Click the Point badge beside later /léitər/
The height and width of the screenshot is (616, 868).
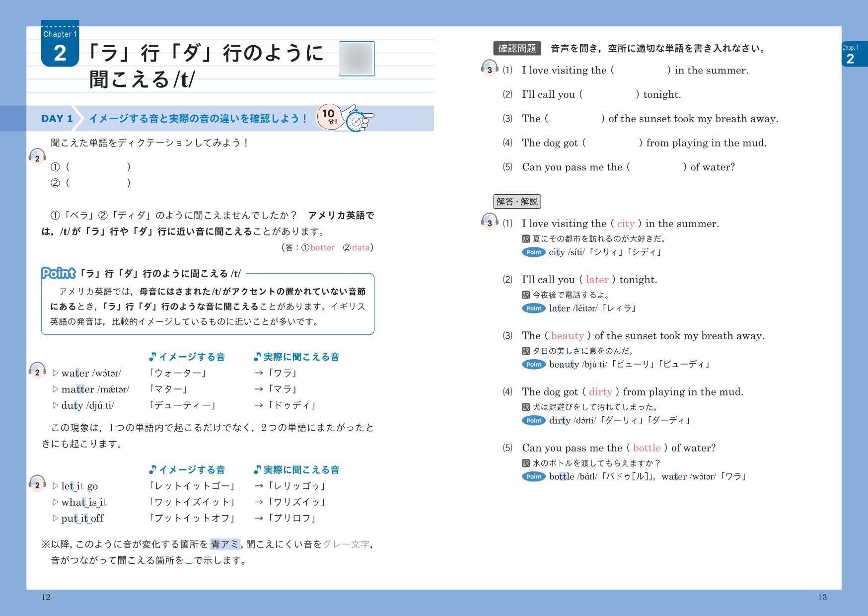pos(534,308)
